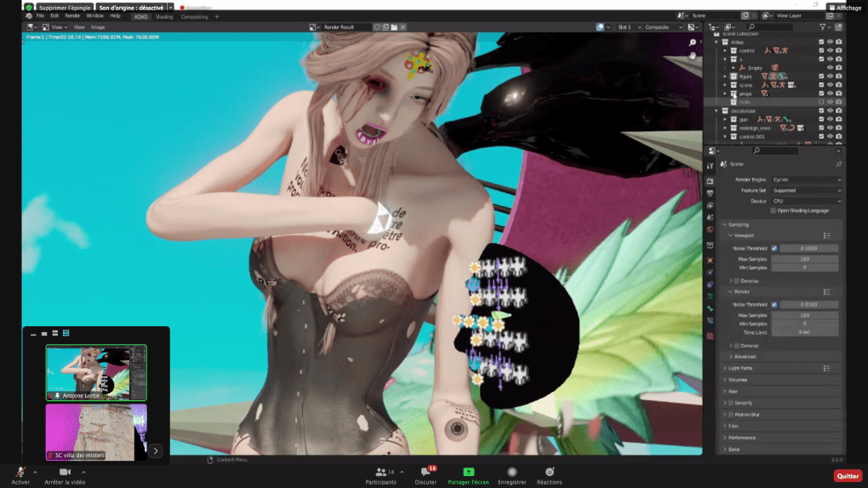This screenshot has height=488, width=868.
Task: Expand the Light Paths panel
Action: (x=740, y=368)
